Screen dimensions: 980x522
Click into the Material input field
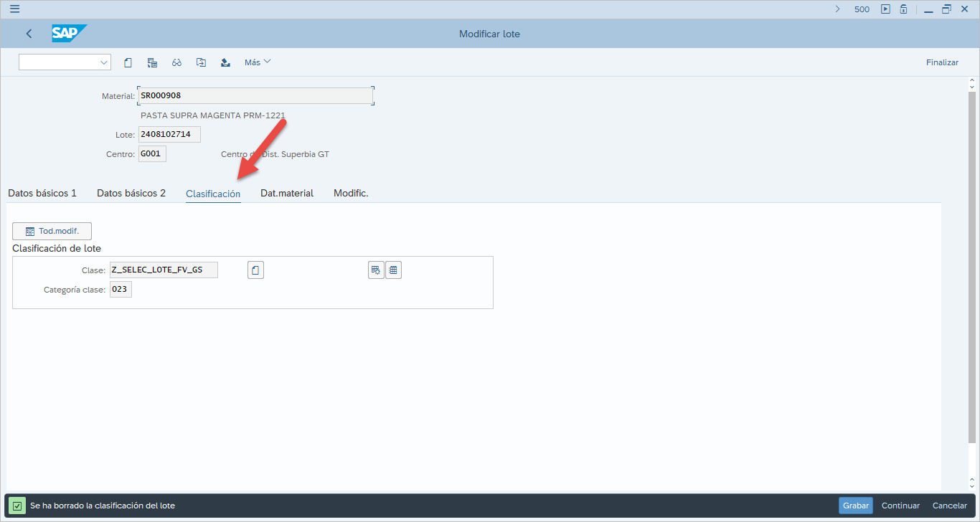(255, 95)
